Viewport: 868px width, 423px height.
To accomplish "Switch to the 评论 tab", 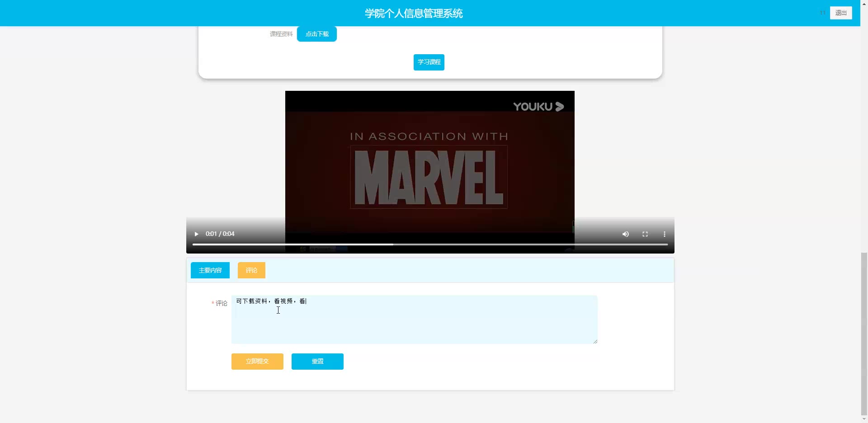I will [x=251, y=270].
